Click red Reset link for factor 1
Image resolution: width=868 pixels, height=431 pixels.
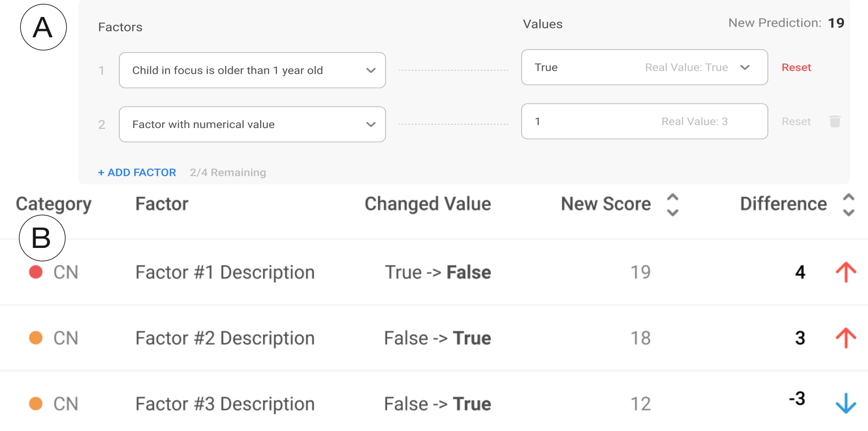tap(796, 67)
